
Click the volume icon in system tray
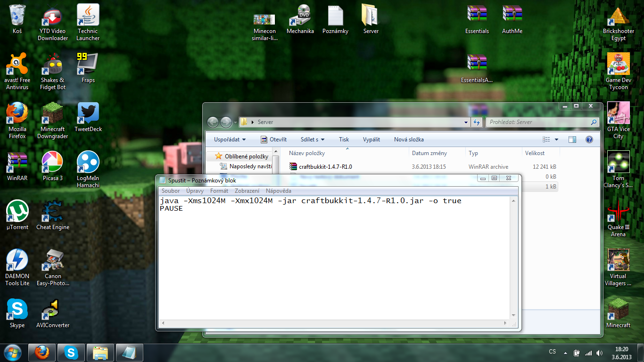[x=599, y=353]
